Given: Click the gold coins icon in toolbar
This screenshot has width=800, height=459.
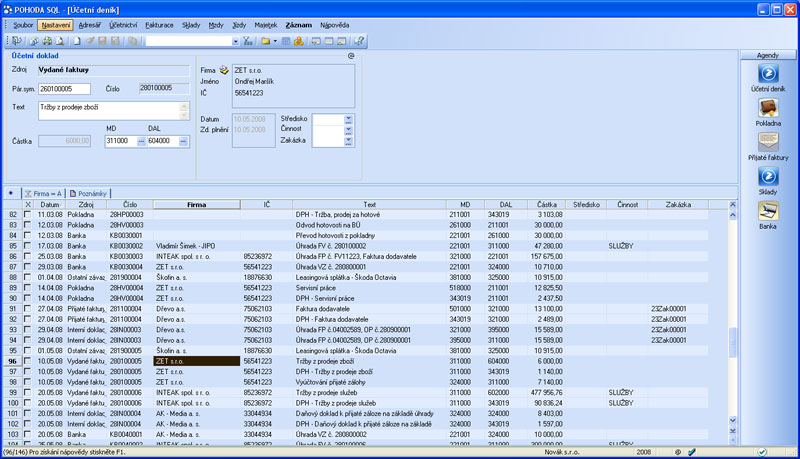Looking at the screenshot, I should (x=298, y=41).
